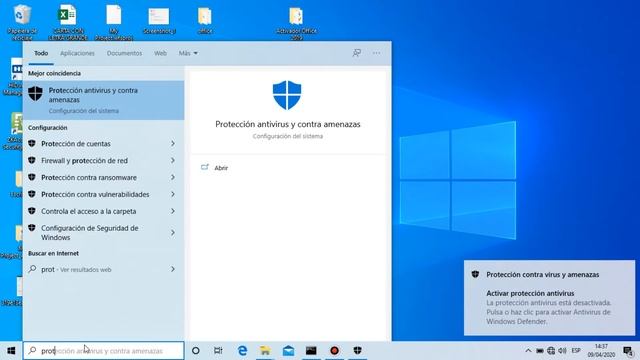Expand arrow for Protección contra vulnerabilidades
Viewport: 640px width, 360px height.
[173, 194]
